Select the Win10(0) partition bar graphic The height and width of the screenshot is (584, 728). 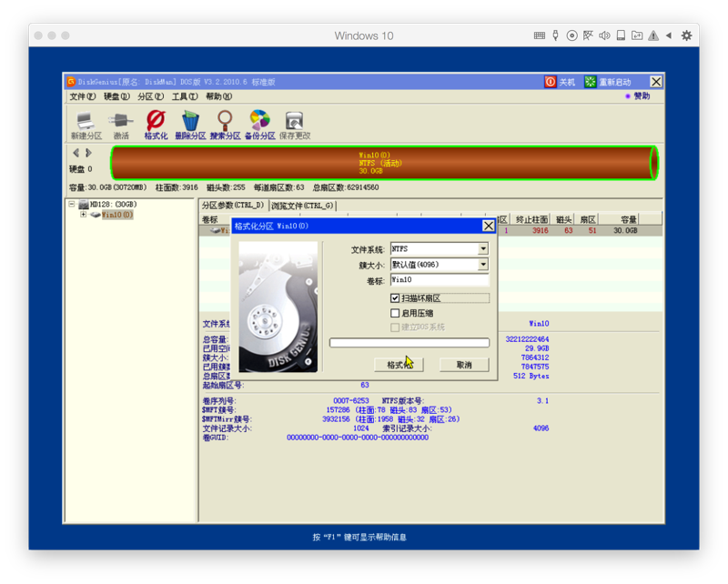pos(384,163)
